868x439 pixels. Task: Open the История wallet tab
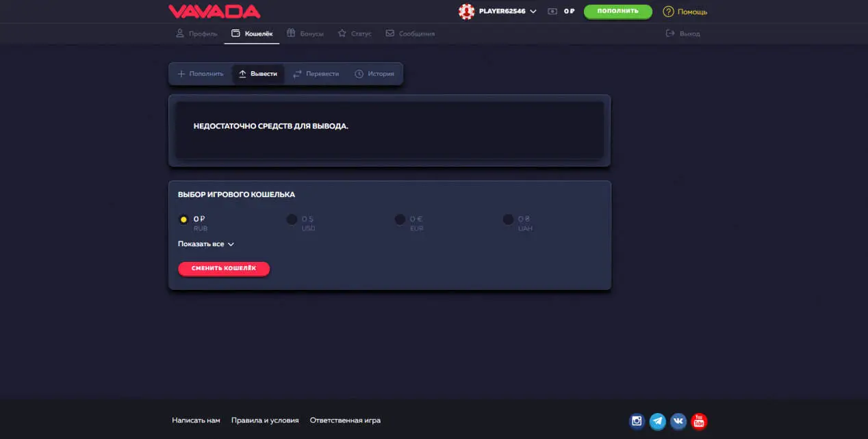(x=374, y=74)
